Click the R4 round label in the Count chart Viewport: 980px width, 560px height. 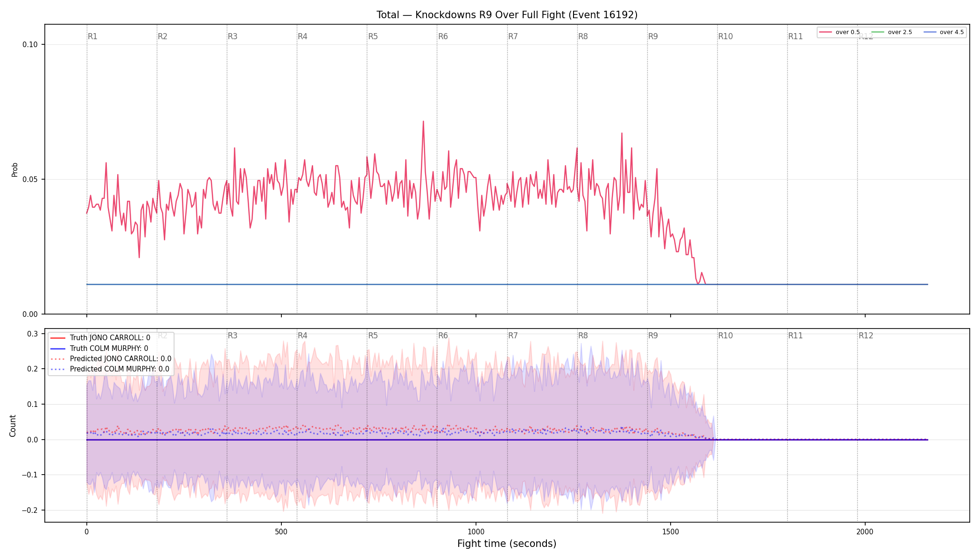(302, 336)
